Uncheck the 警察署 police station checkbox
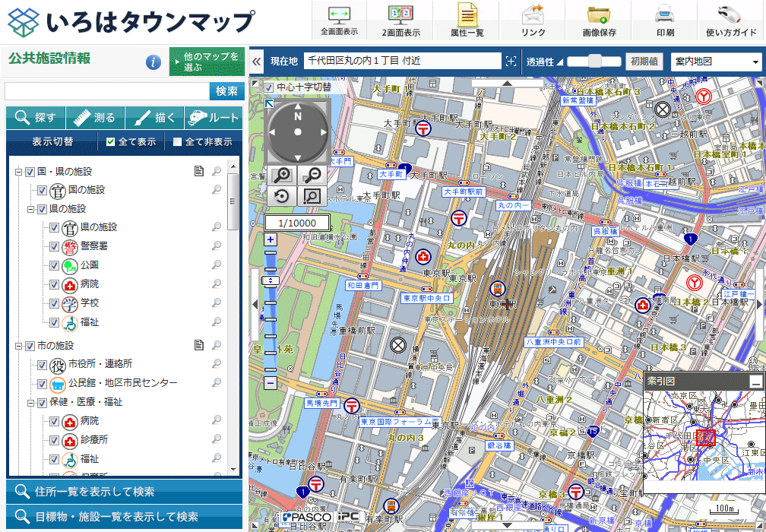The height and width of the screenshot is (532, 766). [x=53, y=247]
